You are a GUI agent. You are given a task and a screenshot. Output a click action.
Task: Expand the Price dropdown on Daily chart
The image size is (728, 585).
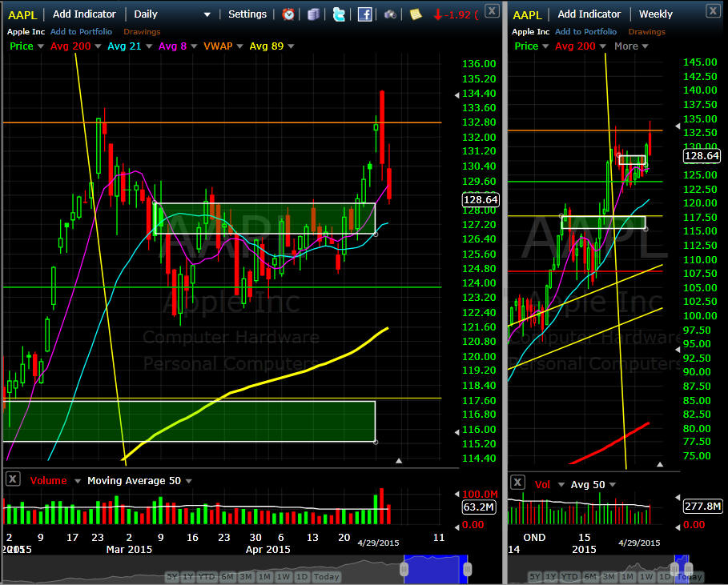(40, 46)
